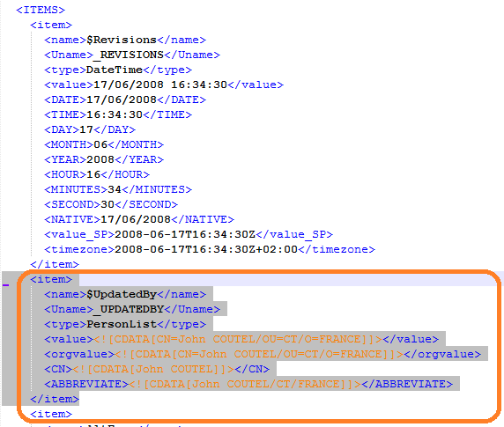This screenshot has width=504, height=427.
Task: Click the value 17/06/2008 16:34:30 line
Action: (164, 85)
